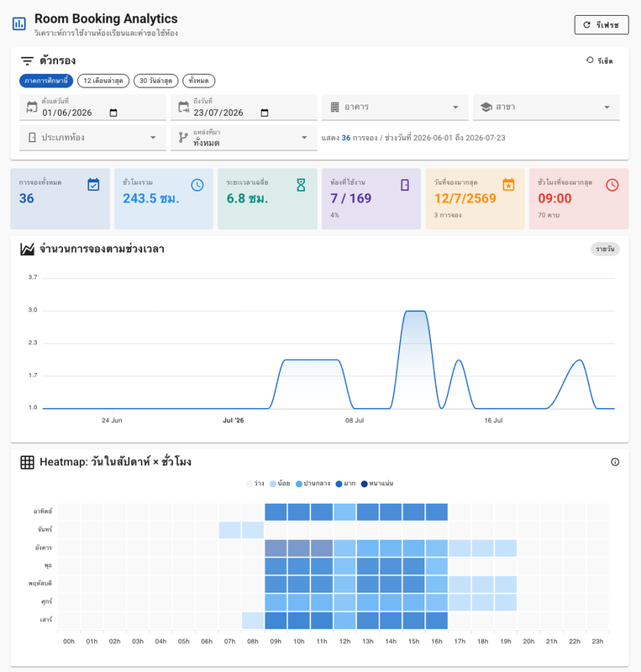The height and width of the screenshot is (672, 641).
Task: Click the อาทิตย์ 09h heatmap cell
Action: 276,512
